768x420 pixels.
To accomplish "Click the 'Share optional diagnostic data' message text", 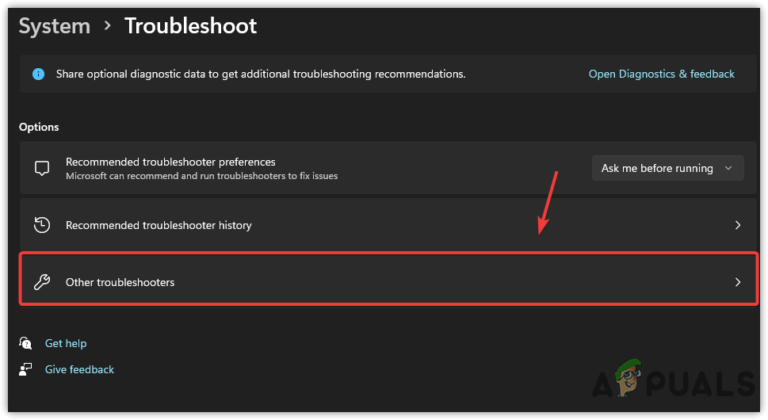I will pos(261,74).
